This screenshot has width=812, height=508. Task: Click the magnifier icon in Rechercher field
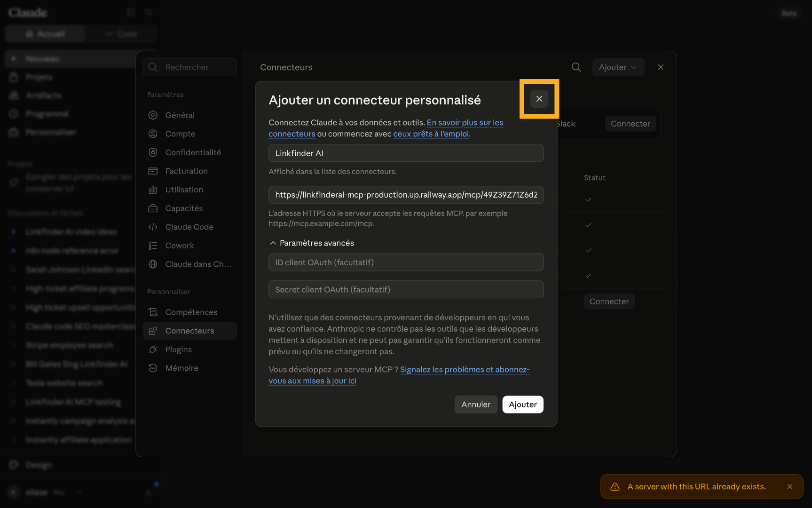tap(153, 67)
